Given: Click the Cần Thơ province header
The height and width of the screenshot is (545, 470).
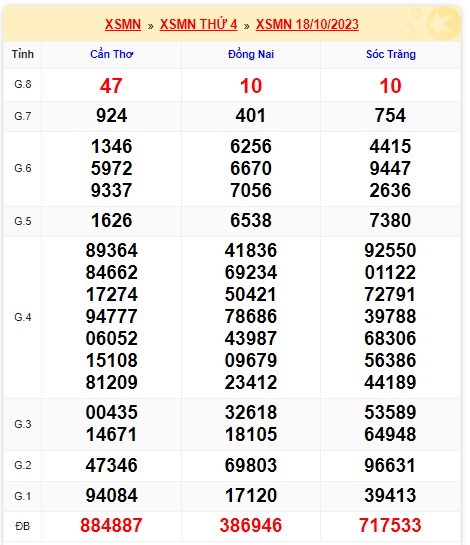Looking at the screenshot, I should click(x=112, y=54).
